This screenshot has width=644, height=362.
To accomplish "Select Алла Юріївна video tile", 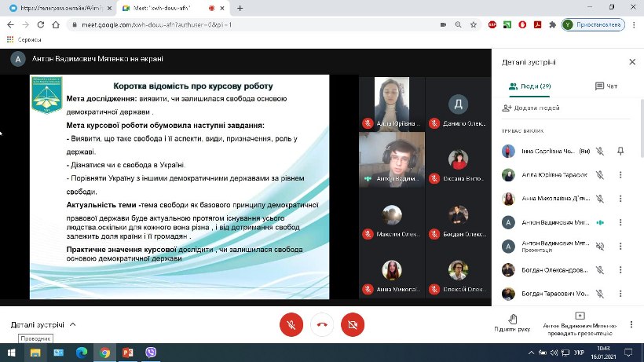I will point(392,104).
